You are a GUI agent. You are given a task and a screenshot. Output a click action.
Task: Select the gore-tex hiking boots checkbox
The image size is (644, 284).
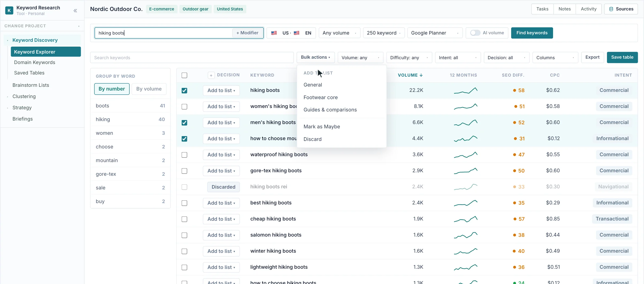pos(184,171)
